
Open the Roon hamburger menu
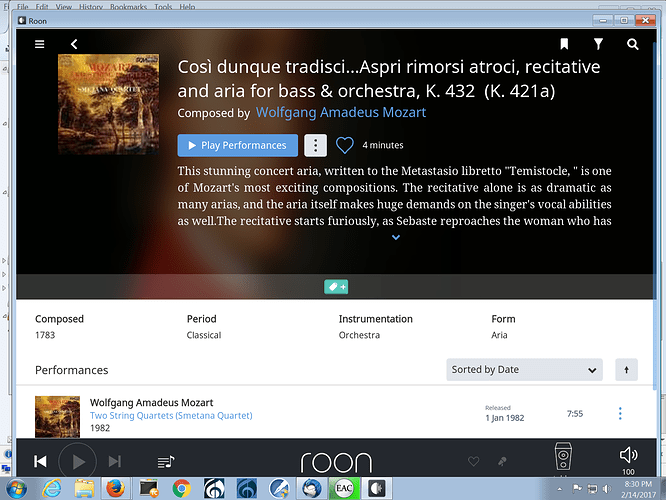(40, 44)
